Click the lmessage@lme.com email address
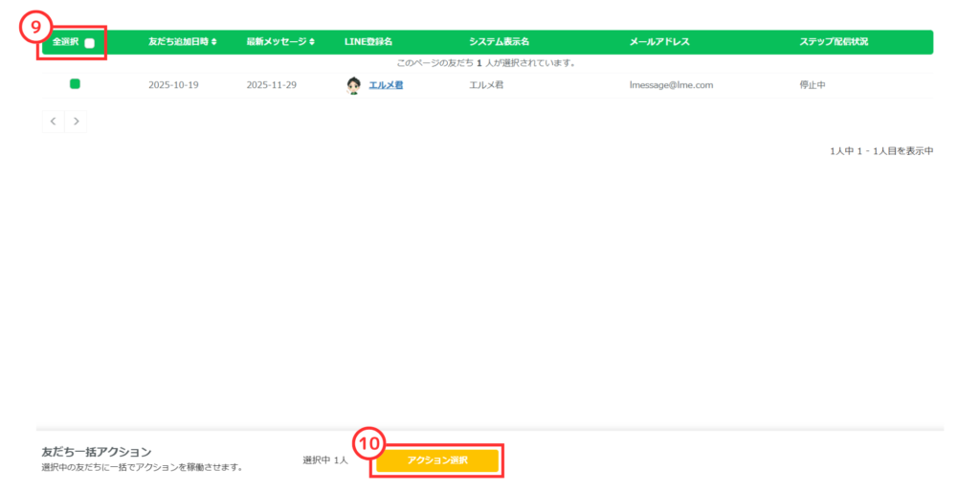The width and height of the screenshot is (980, 493). point(671,85)
